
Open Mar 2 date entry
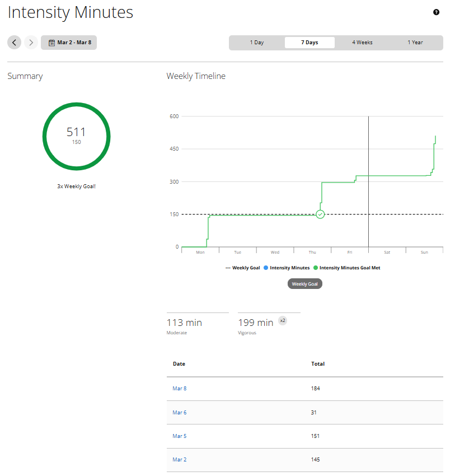179,460
